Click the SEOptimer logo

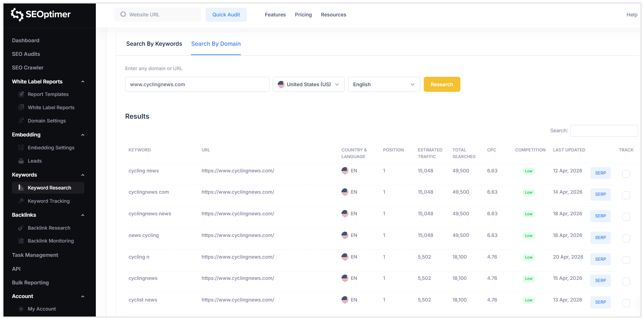40,14
